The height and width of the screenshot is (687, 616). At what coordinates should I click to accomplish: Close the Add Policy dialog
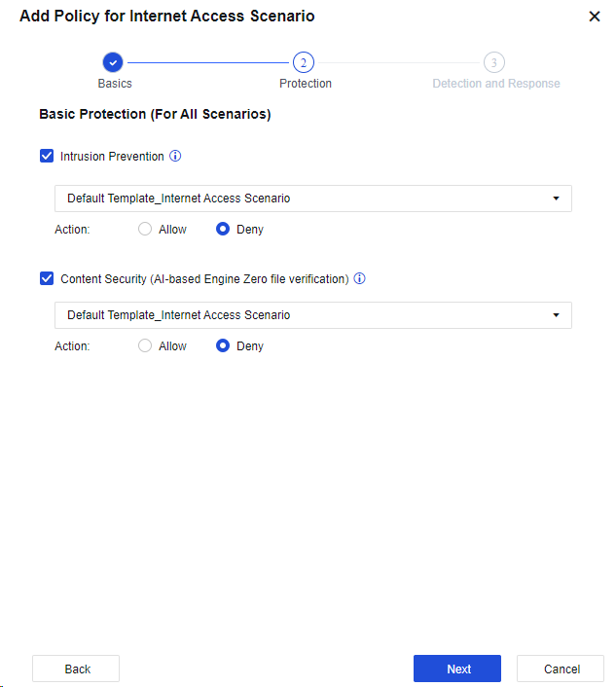[595, 17]
